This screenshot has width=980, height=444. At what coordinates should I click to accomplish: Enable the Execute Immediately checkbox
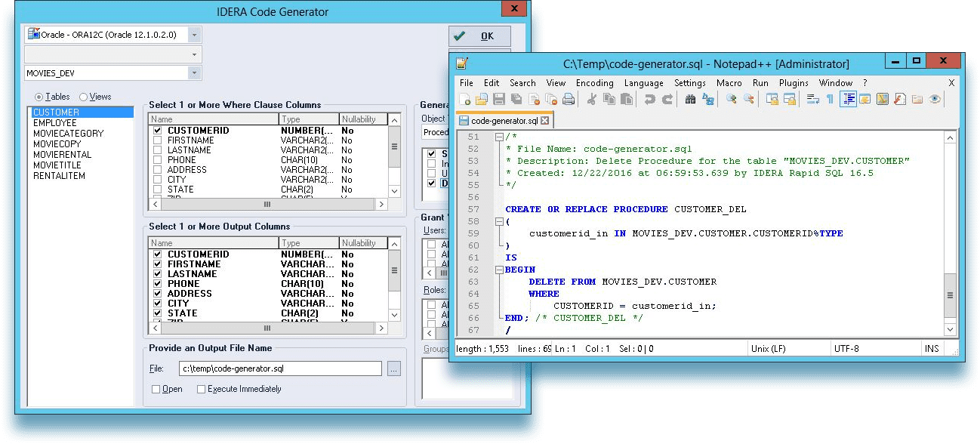pos(201,389)
